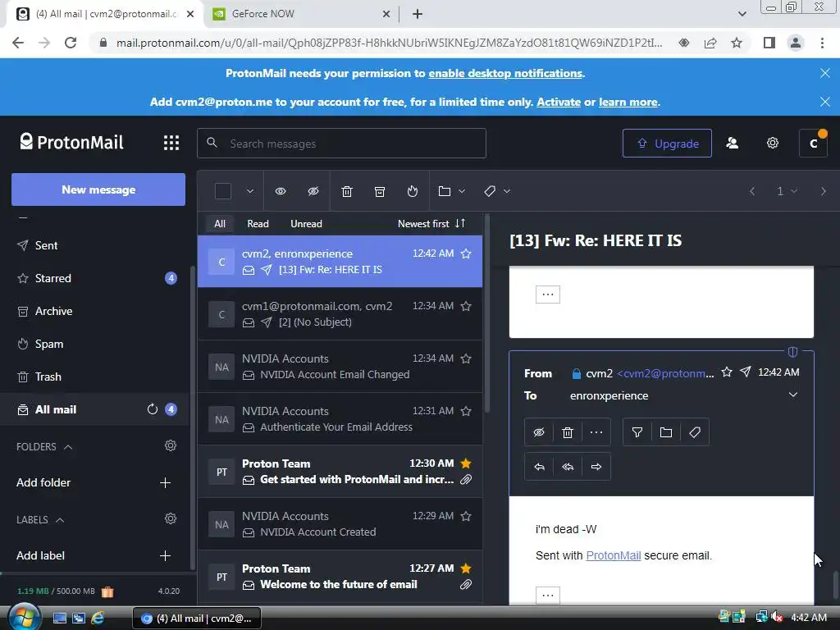The width and height of the screenshot is (840, 630).
Task: Tick the select-all checkbox
Action: click(x=223, y=191)
